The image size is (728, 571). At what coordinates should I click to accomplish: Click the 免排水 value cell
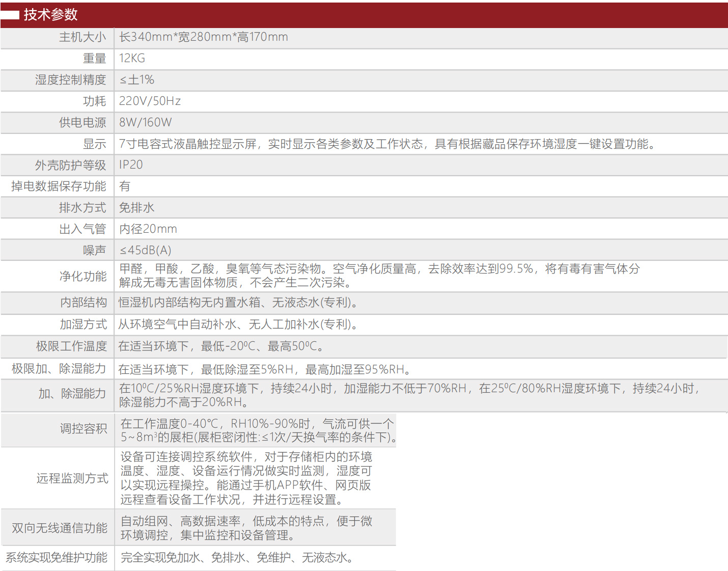136,208
